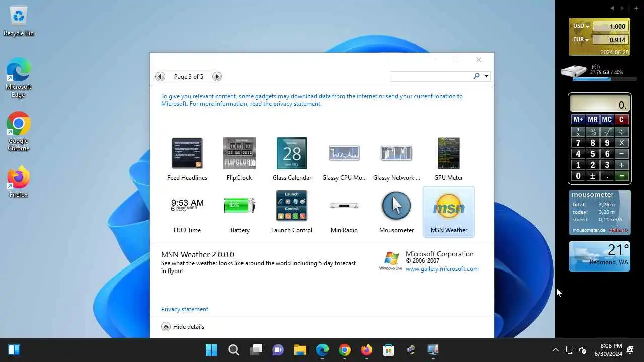Viewport: 644px width, 362px height.
Task: Click the C: drive meter gadget
Action: (x=599, y=72)
